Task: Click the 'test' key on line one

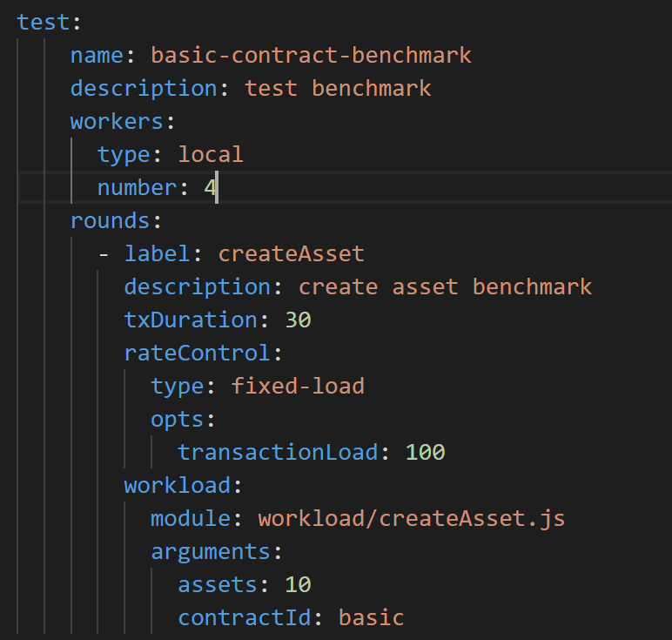Action: 43,23
